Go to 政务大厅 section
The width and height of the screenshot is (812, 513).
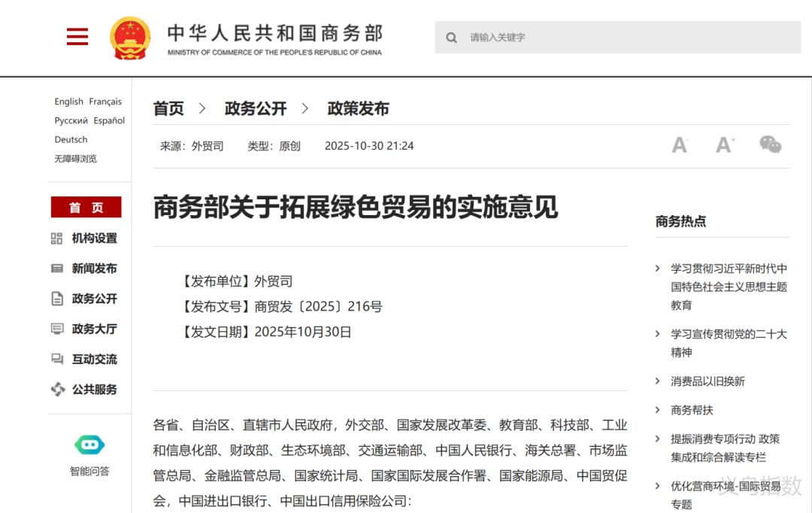(x=94, y=329)
